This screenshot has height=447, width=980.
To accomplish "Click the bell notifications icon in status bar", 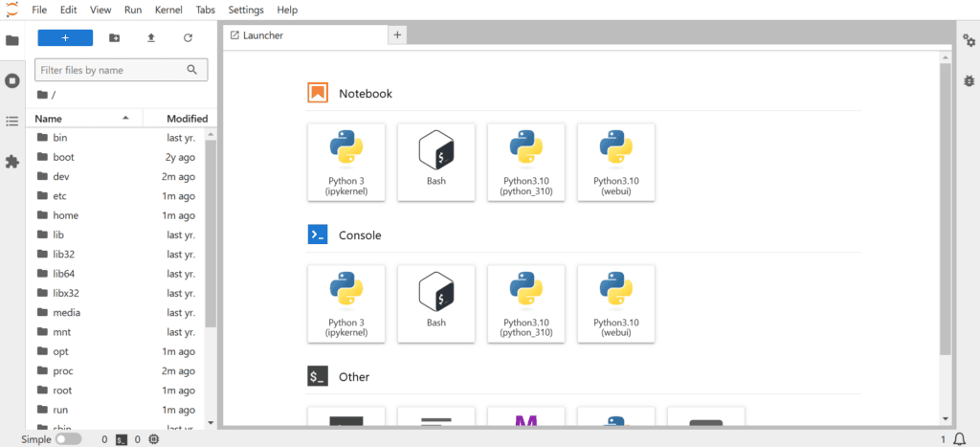I will (x=960, y=439).
